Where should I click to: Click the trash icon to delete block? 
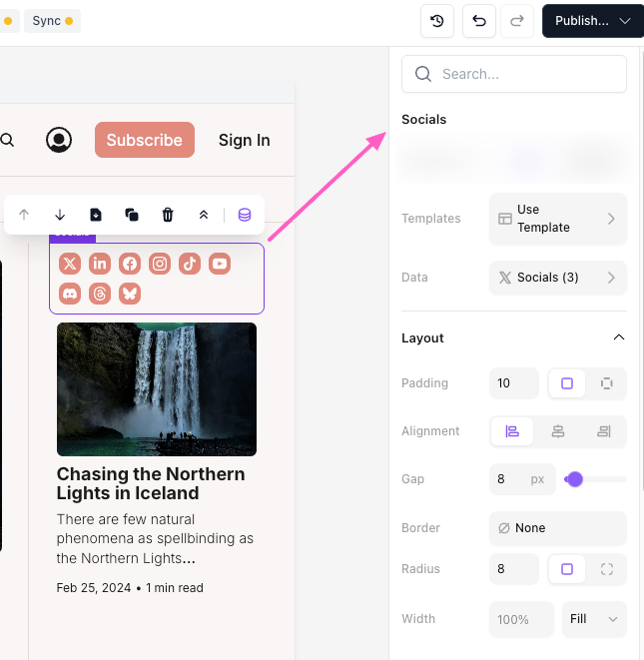168,215
